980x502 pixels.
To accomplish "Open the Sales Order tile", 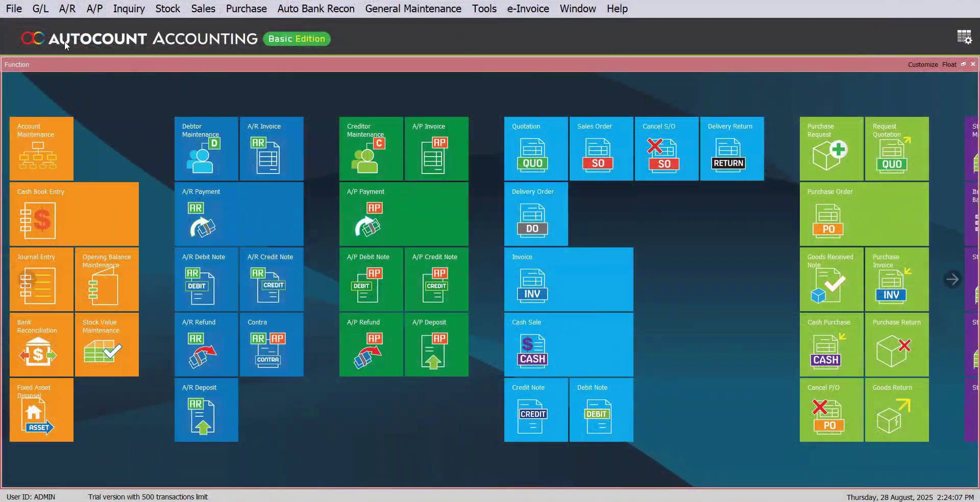I will pos(601,148).
